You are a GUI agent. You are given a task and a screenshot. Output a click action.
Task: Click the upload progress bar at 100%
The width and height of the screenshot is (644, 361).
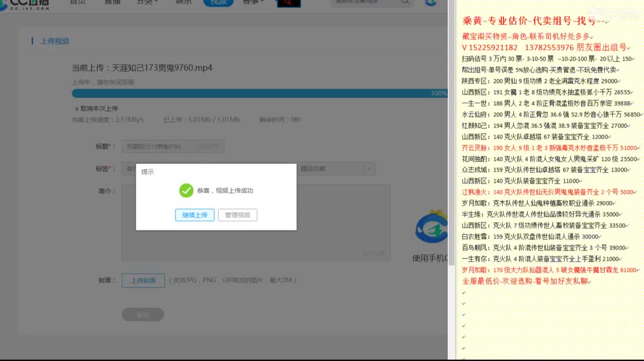pyautogui.click(x=259, y=94)
